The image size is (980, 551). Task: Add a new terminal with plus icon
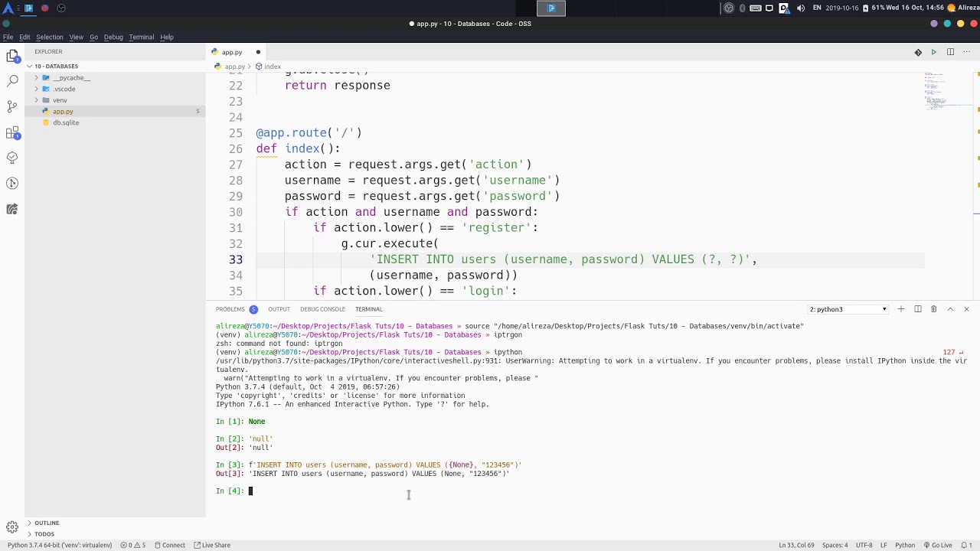click(901, 309)
